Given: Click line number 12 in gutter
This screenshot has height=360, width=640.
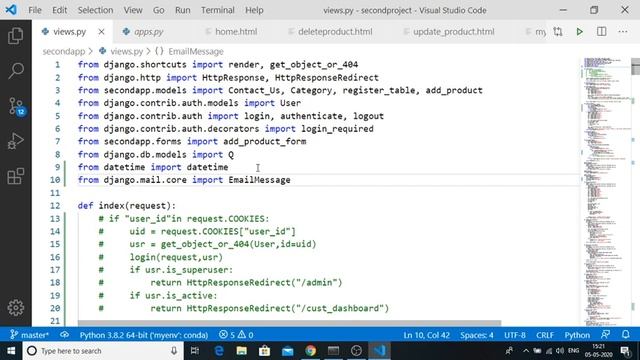Looking at the screenshot, I should 55,206.
